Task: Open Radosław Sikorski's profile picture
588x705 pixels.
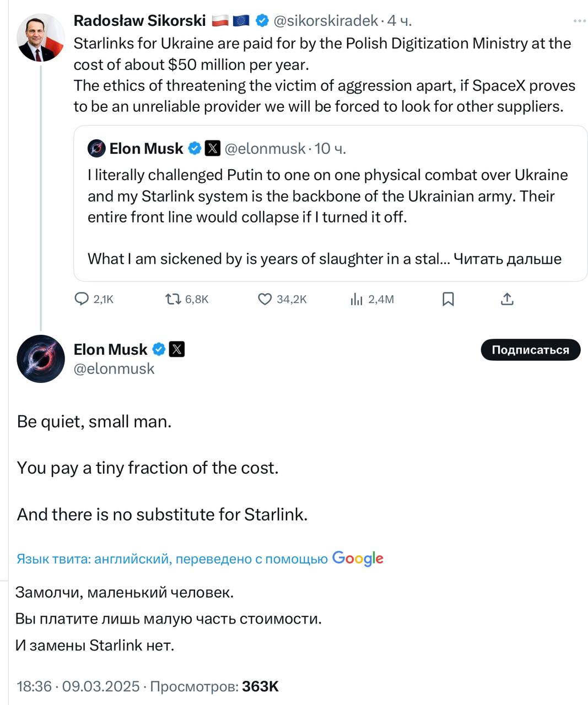Action: click(x=40, y=37)
